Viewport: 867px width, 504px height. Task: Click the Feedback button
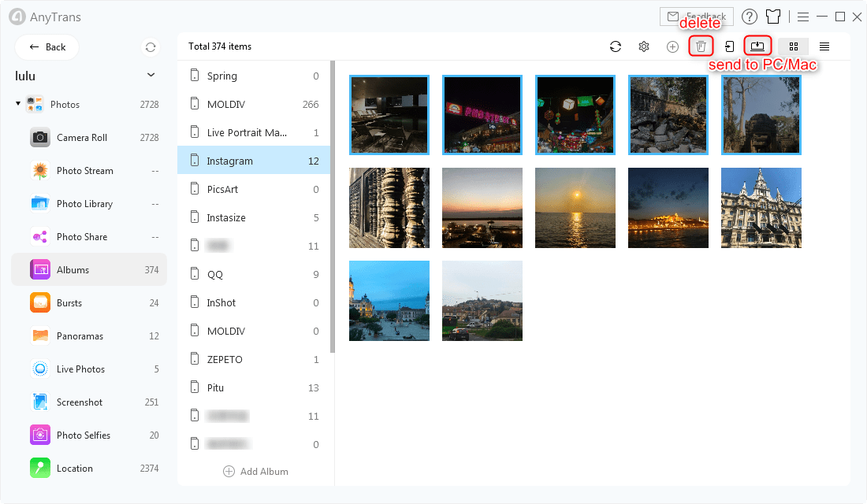coord(697,17)
